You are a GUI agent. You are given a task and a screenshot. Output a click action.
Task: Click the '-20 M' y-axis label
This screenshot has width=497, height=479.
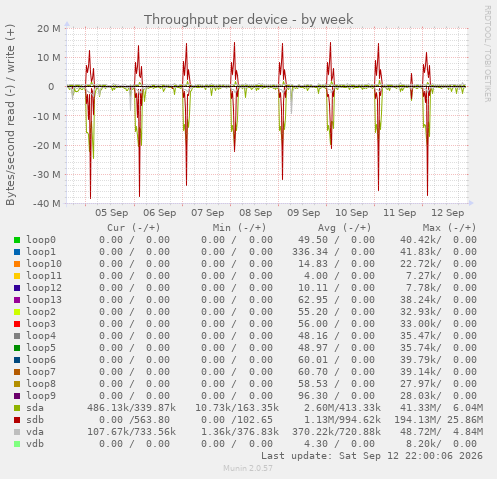pos(47,145)
